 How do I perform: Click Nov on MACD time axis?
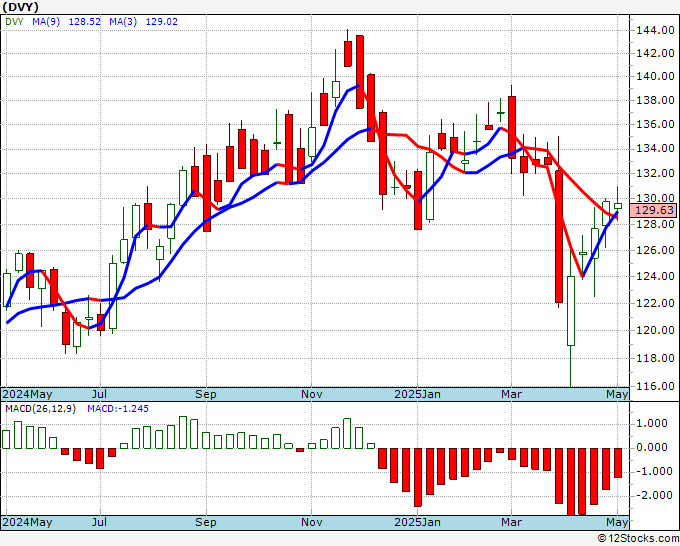click(x=311, y=522)
